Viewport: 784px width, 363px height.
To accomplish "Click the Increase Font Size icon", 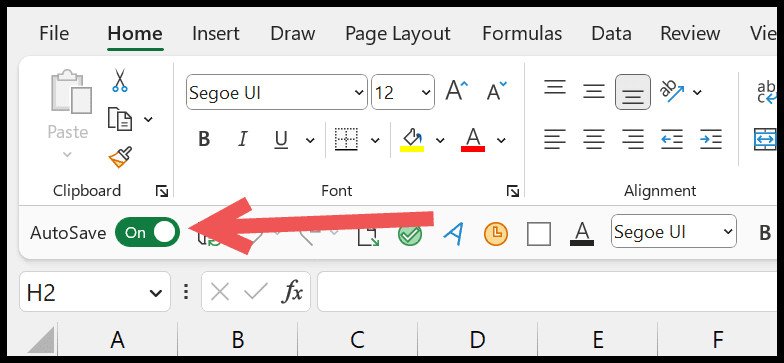I will click(457, 92).
